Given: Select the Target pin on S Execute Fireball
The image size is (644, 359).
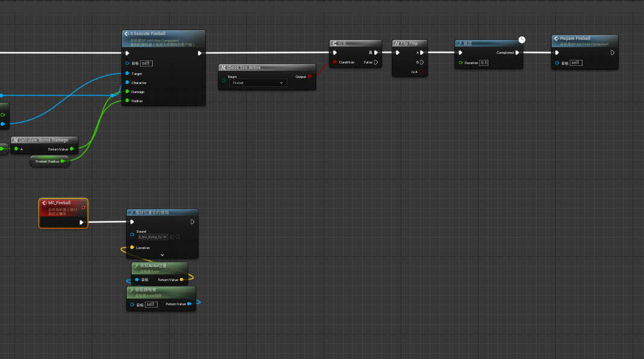Looking at the screenshot, I should point(127,73).
